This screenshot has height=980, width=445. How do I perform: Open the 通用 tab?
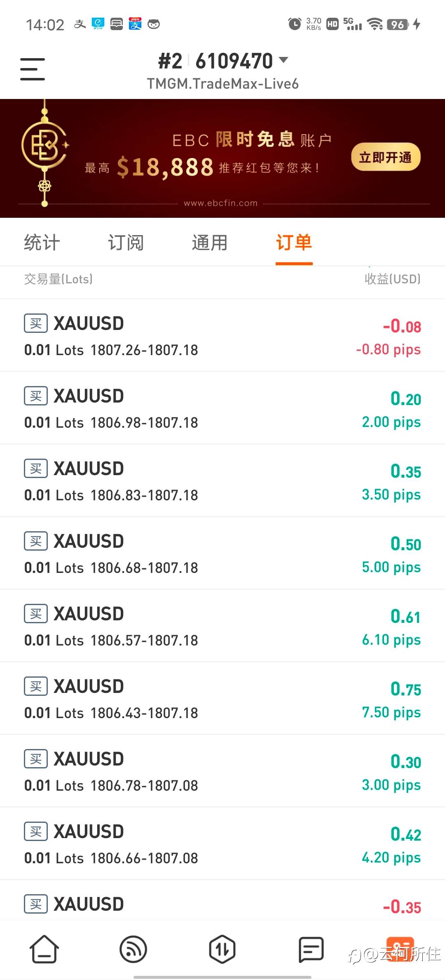click(210, 243)
